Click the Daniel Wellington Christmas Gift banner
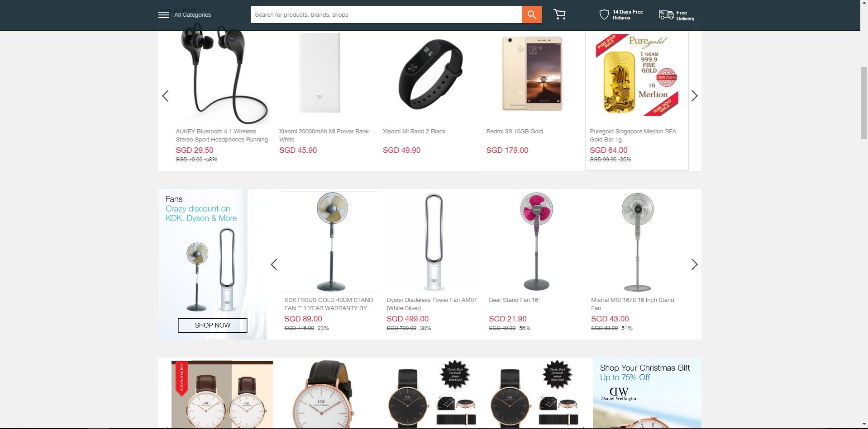 pos(647,392)
